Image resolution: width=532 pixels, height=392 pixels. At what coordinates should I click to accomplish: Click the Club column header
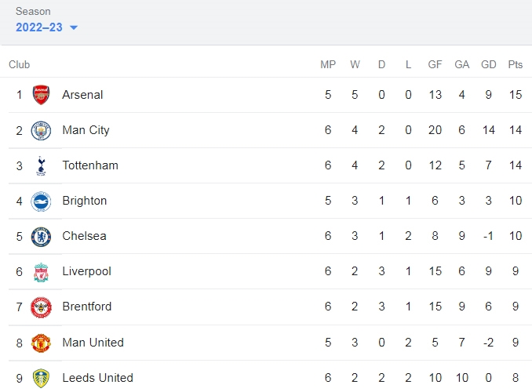coord(20,64)
